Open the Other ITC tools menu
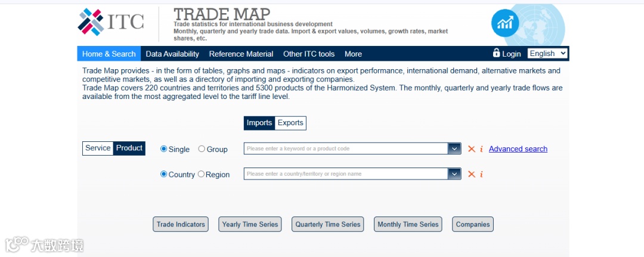The width and height of the screenshot is (644, 257). 309,54
